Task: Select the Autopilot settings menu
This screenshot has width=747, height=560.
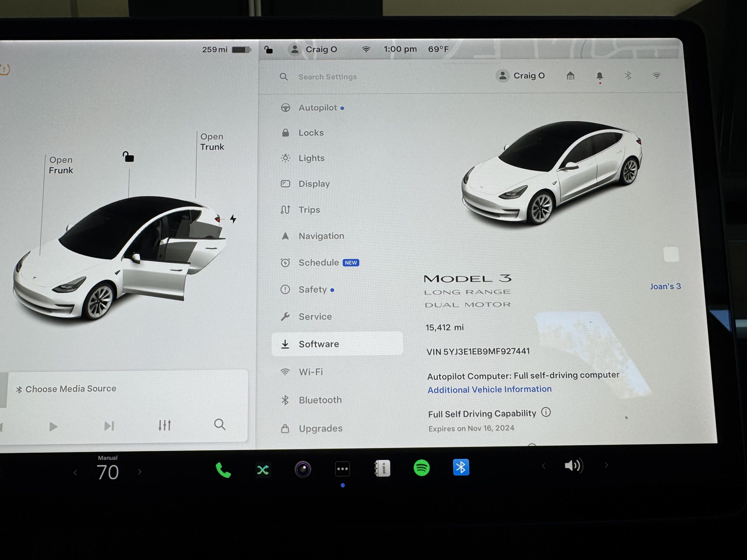Action: 317,108
